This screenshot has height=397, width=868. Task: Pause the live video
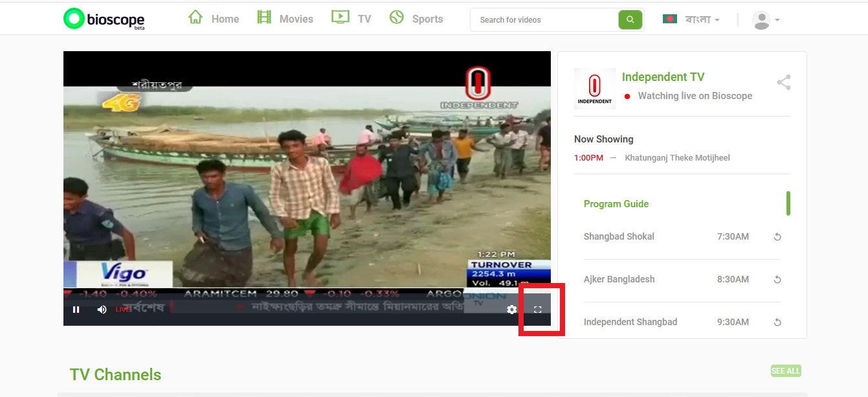76,310
